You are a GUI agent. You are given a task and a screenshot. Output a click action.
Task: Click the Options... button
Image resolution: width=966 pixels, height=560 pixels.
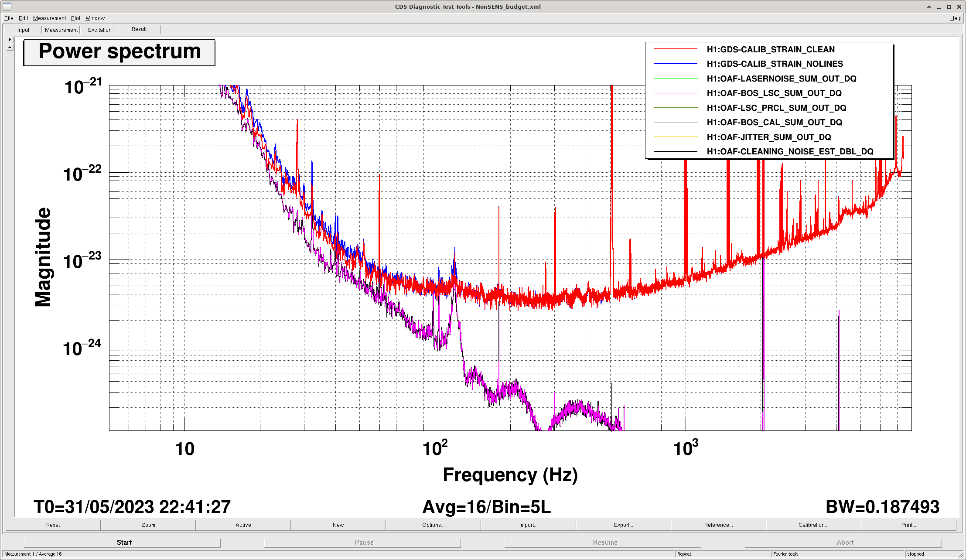[433, 525]
